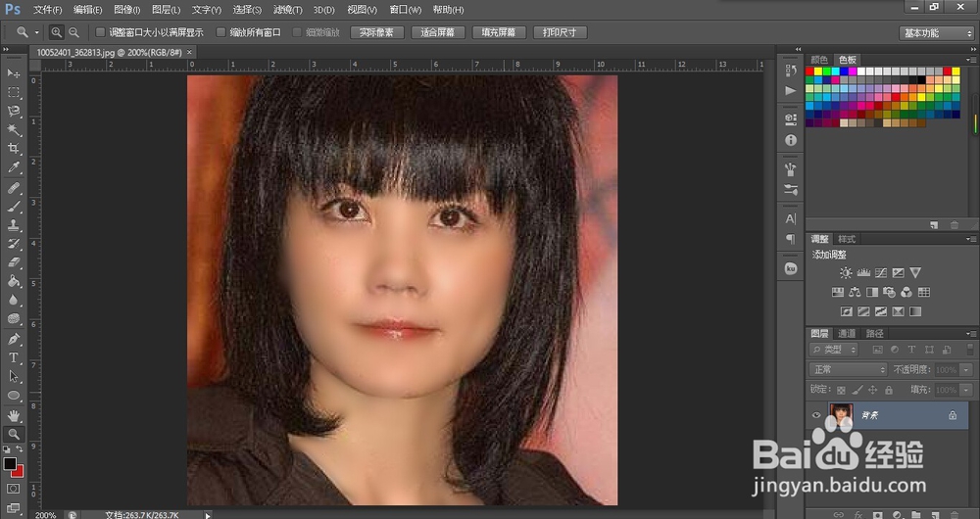Open the 文件(F) menu
The width and height of the screenshot is (980, 519).
(x=47, y=10)
